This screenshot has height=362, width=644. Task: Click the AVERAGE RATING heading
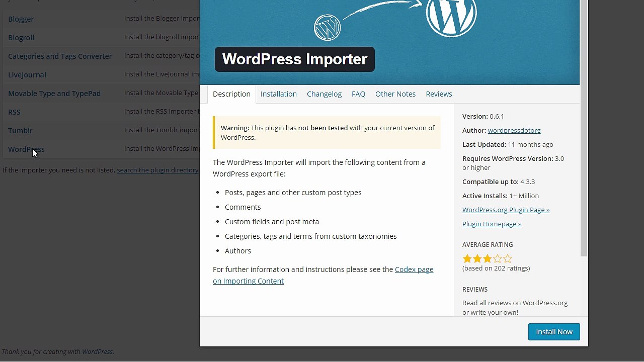tap(488, 244)
